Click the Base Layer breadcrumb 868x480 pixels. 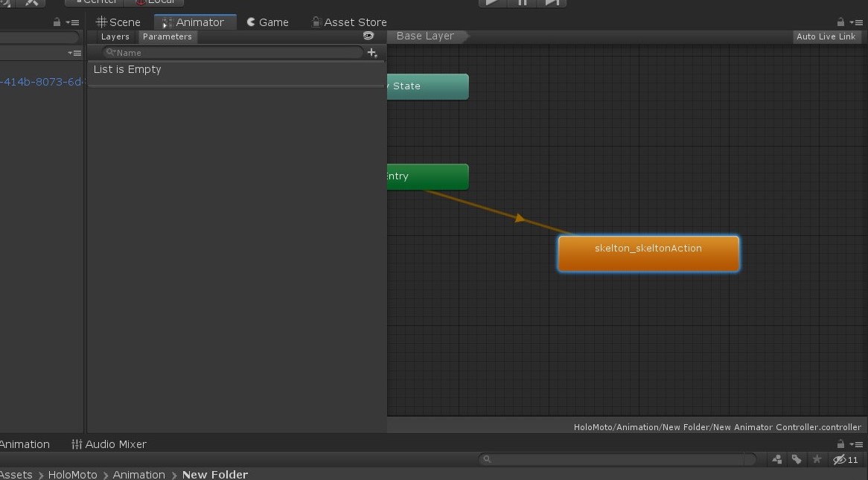coord(425,36)
